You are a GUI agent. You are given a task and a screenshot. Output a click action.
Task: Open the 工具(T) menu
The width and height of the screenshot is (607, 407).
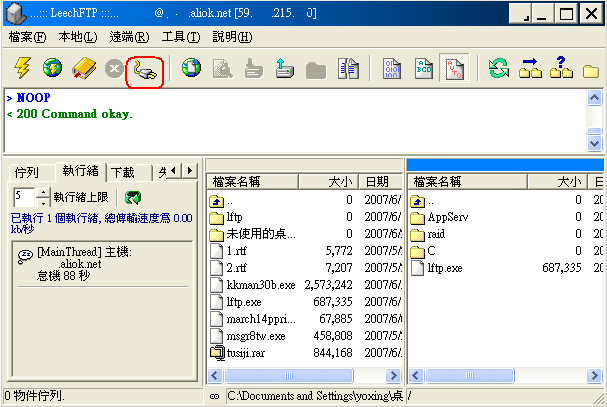tap(181, 37)
